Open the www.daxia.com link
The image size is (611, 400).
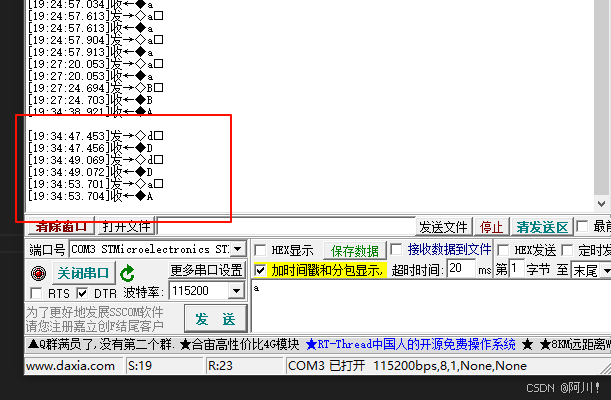[x=70, y=366]
